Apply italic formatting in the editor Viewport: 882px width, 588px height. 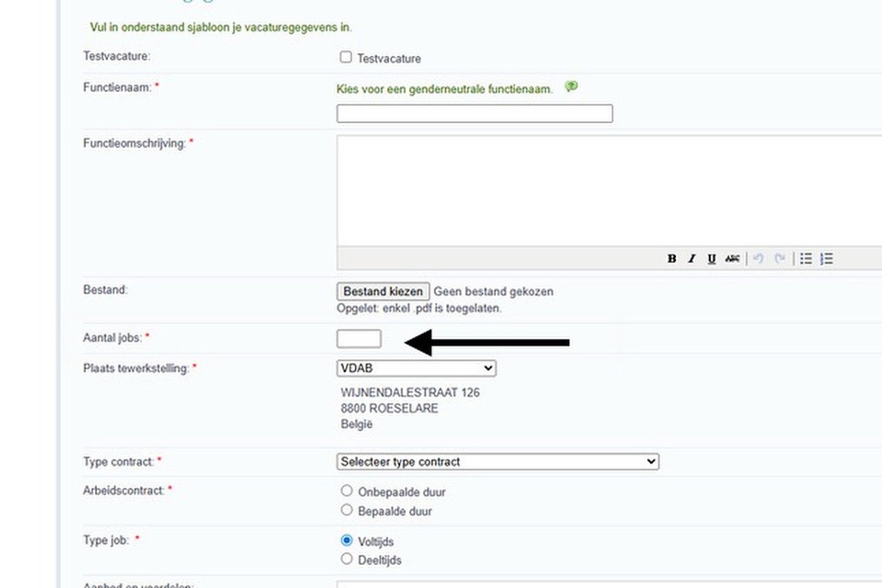[x=692, y=259]
